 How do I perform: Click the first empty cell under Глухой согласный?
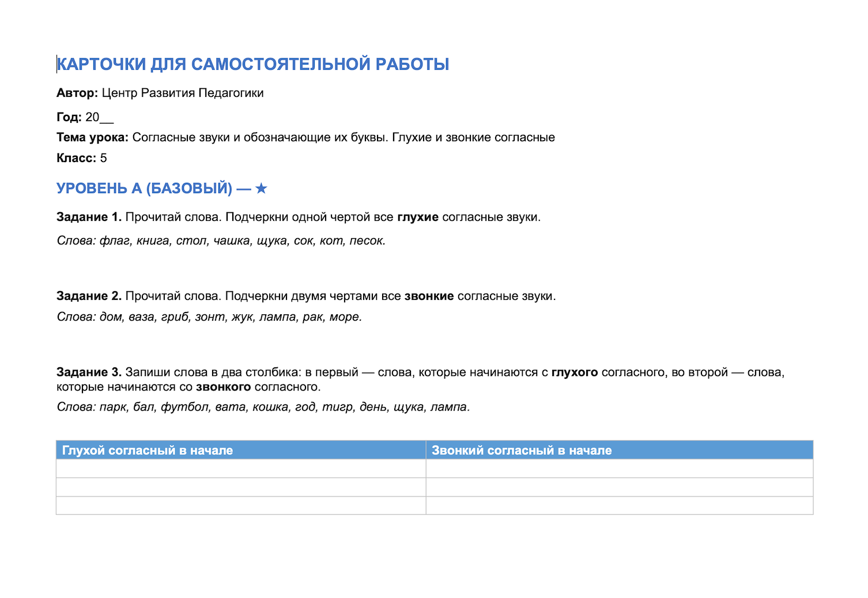[241, 468]
